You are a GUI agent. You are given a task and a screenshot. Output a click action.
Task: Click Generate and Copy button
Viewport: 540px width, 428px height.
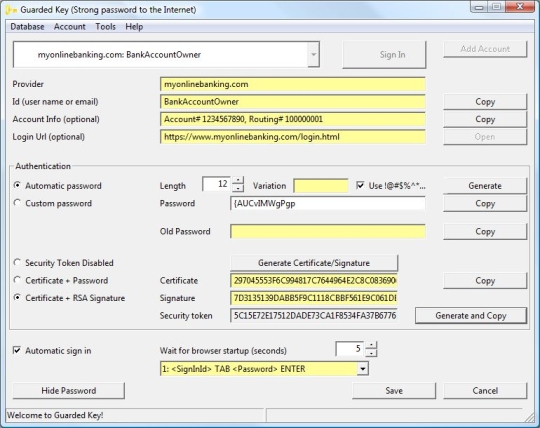point(471,316)
